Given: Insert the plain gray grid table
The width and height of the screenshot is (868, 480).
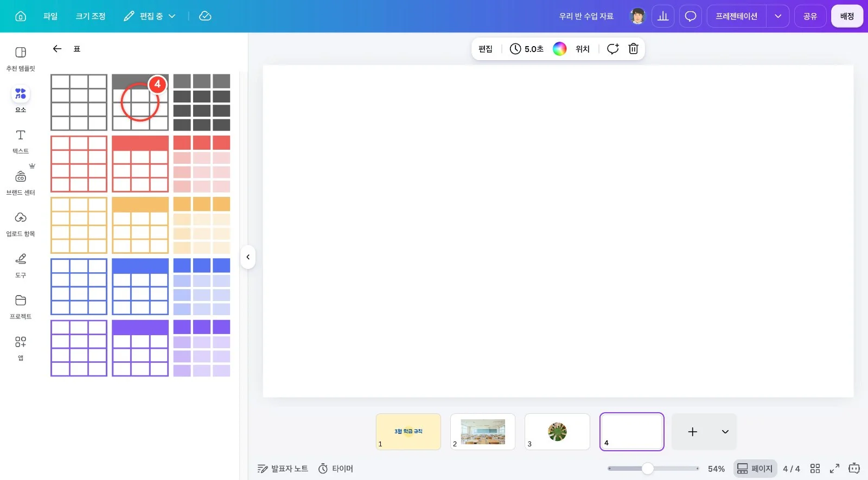Looking at the screenshot, I should coord(79,103).
